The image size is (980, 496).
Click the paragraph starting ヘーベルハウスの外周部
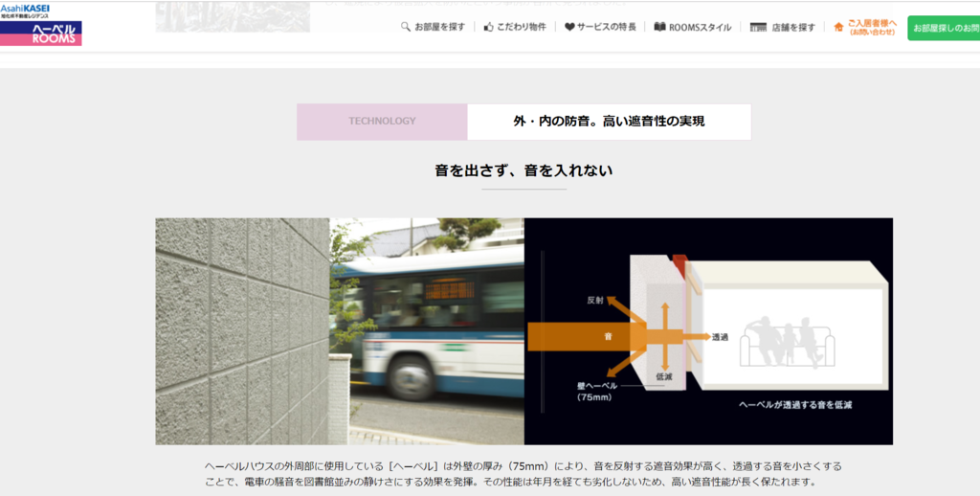pyautogui.click(x=523, y=474)
